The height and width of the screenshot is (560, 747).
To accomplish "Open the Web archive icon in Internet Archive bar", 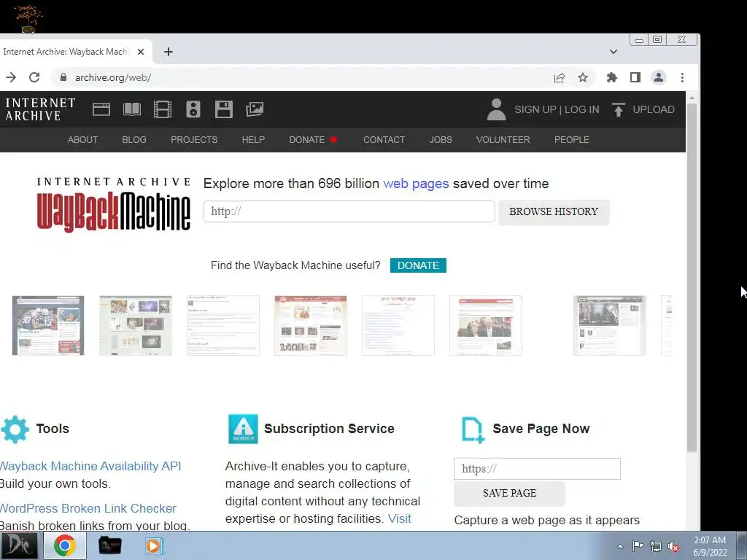I will pyautogui.click(x=101, y=109).
